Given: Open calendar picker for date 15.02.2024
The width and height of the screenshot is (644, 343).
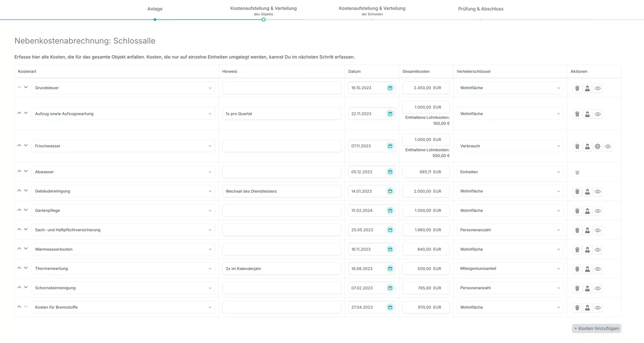Looking at the screenshot, I should pos(390,211).
